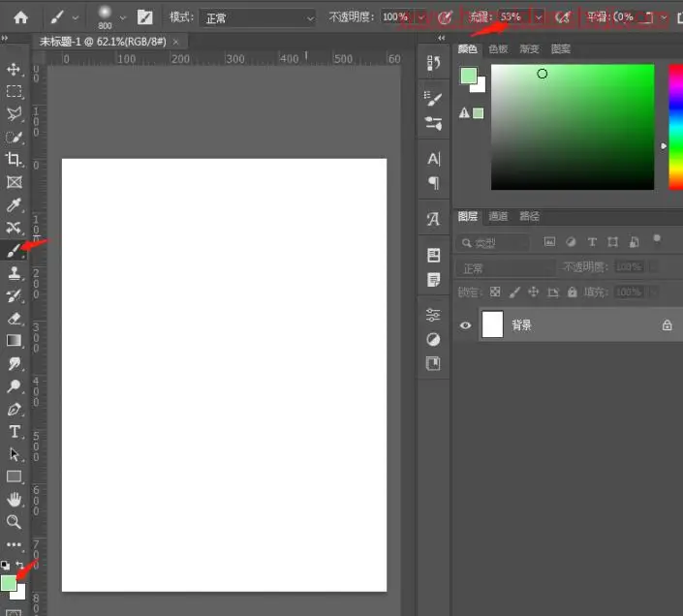
Task: Click the hue slider strip
Action: (x=675, y=127)
